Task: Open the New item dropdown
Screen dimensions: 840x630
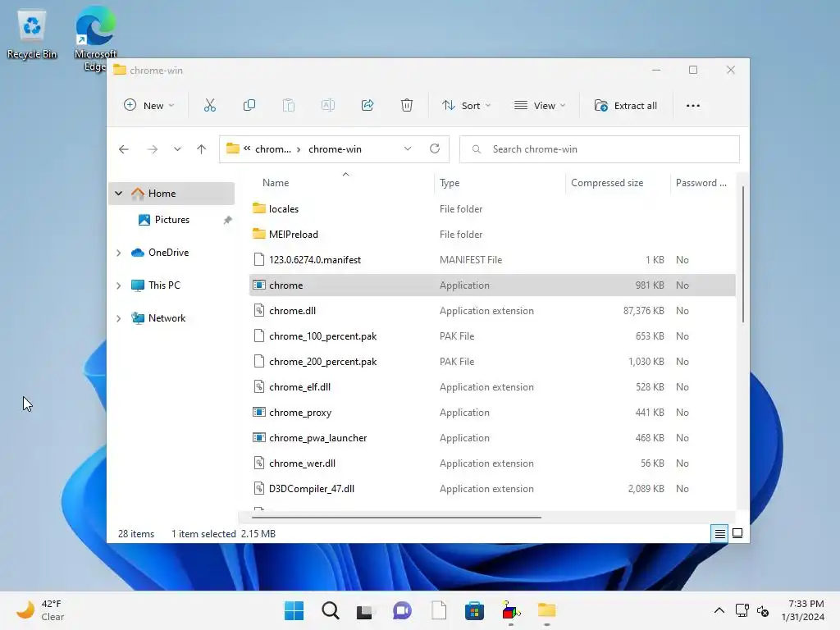Action: (149, 106)
